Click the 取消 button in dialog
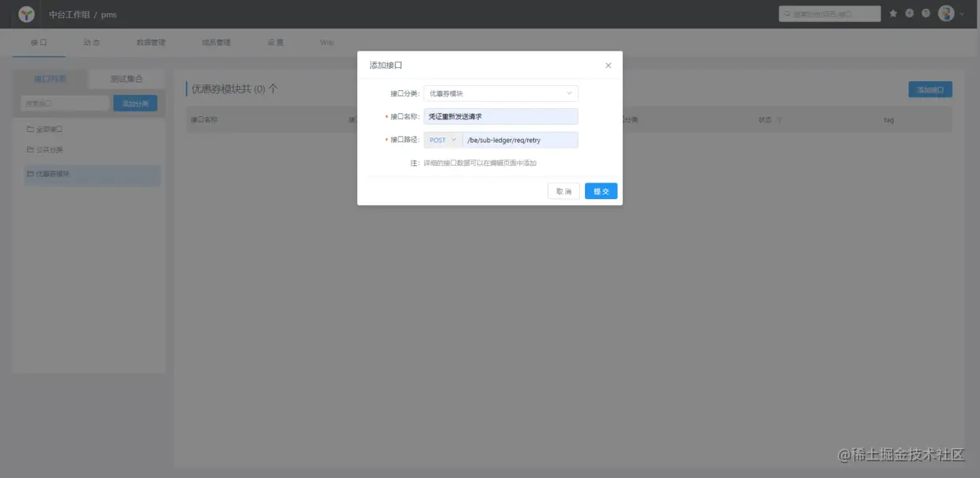This screenshot has height=478, width=980. (563, 191)
